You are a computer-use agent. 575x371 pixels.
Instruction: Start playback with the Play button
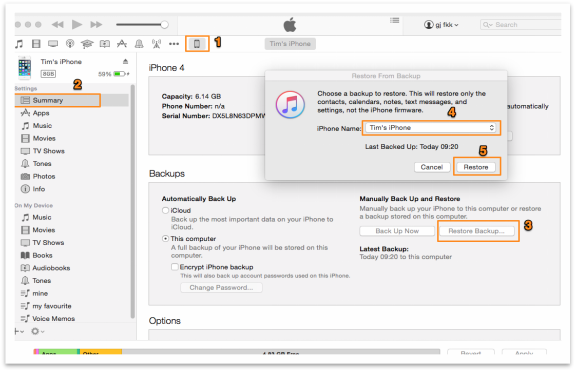(x=77, y=25)
